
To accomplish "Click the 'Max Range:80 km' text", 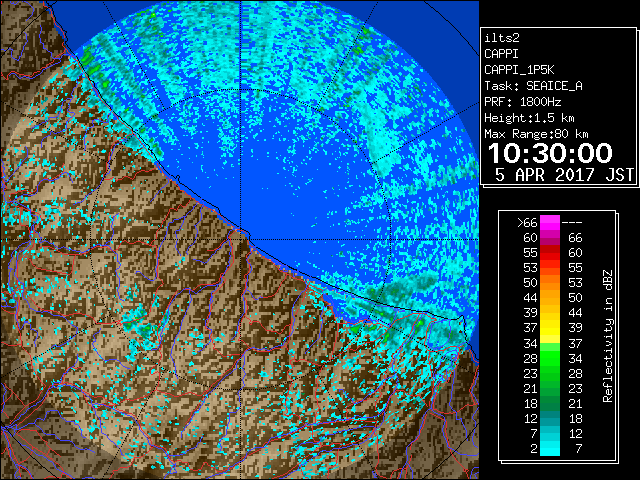I will (536, 134).
